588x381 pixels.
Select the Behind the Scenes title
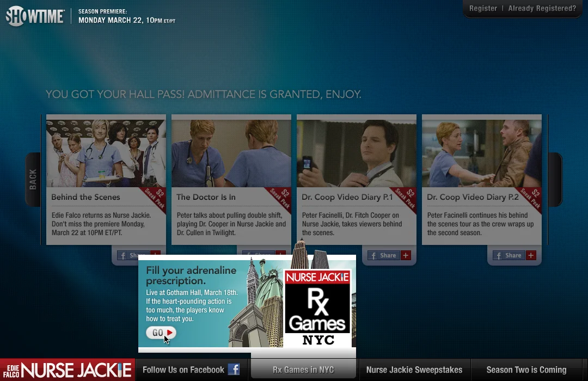[x=85, y=197]
